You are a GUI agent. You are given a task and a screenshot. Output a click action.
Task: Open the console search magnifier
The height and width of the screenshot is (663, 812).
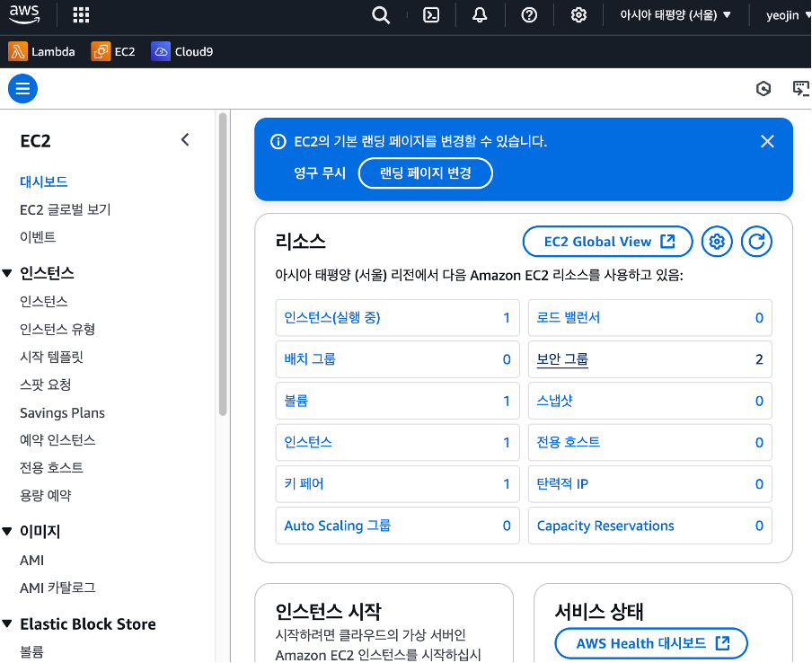pos(381,15)
